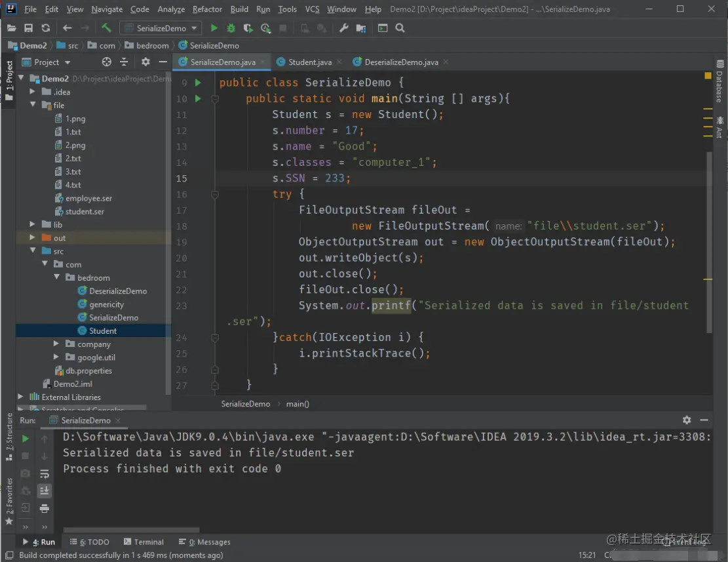Click the green Run button in toolbar
Image resolution: width=728 pixels, height=562 pixels.
click(x=214, y=28)
